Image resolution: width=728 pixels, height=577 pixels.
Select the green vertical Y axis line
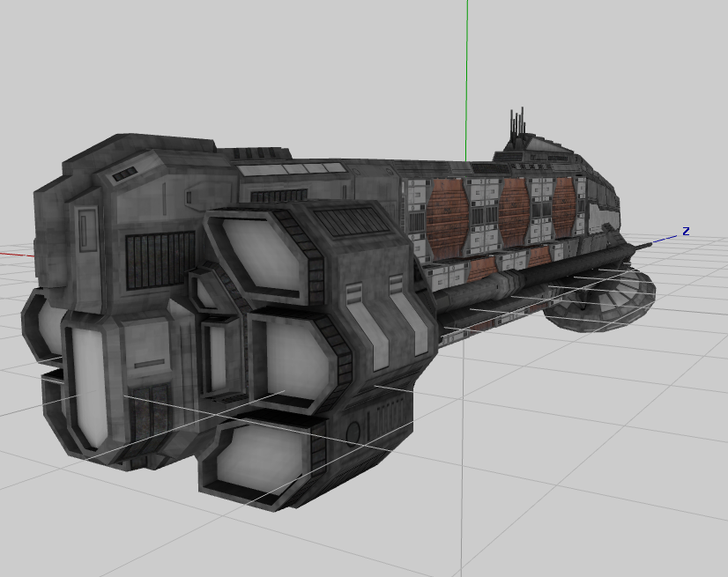(466, 80)
